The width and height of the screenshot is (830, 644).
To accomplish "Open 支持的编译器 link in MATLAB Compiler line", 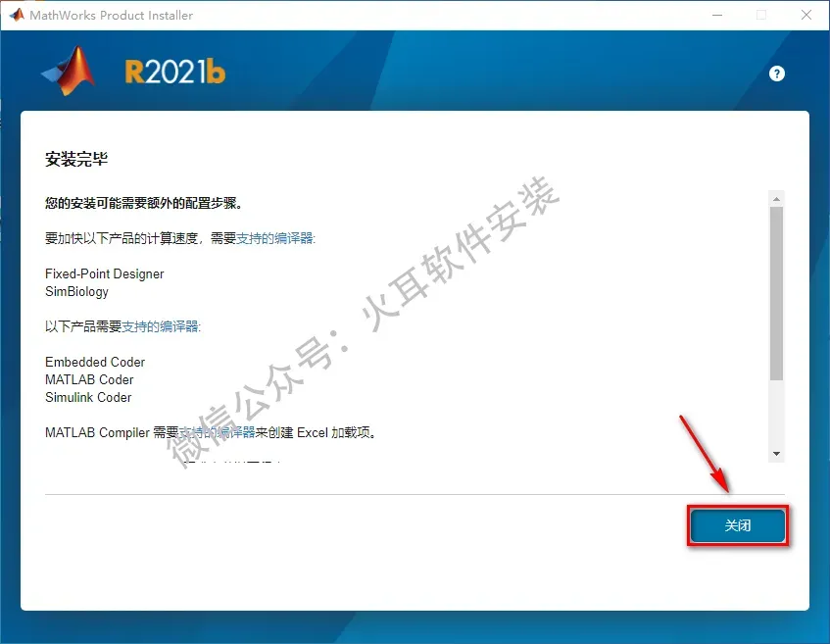I will (x=217, y=432).
